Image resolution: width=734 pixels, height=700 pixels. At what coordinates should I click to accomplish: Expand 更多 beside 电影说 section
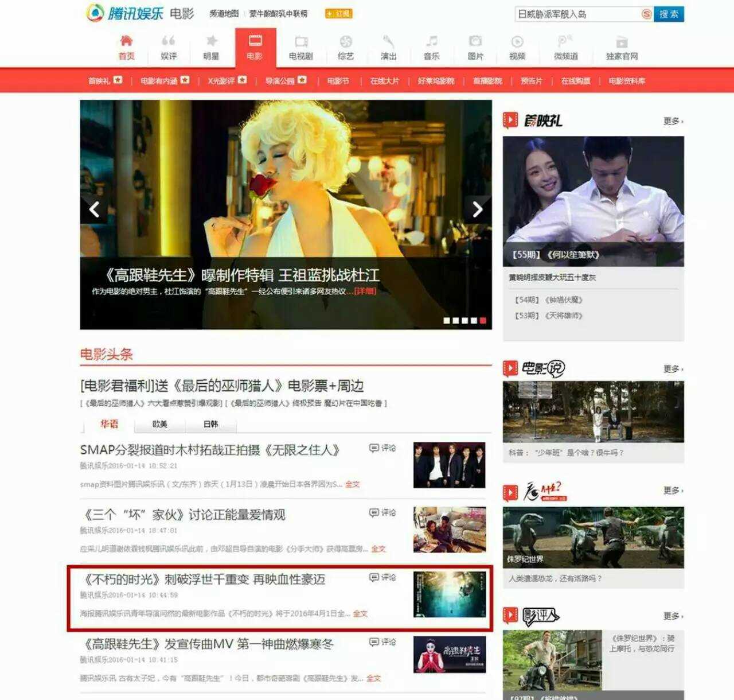click(x=673, y=369)
